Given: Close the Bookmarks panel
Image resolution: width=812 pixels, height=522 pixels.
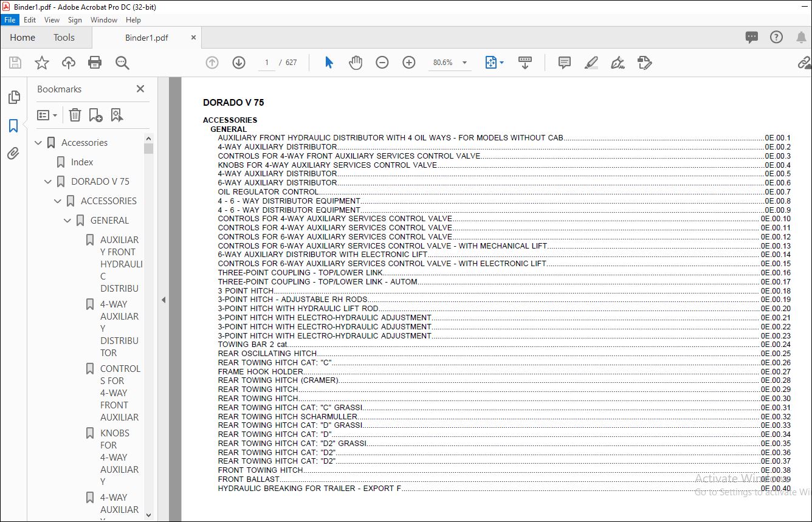Looking at the screenshot, I should point(140,89).
